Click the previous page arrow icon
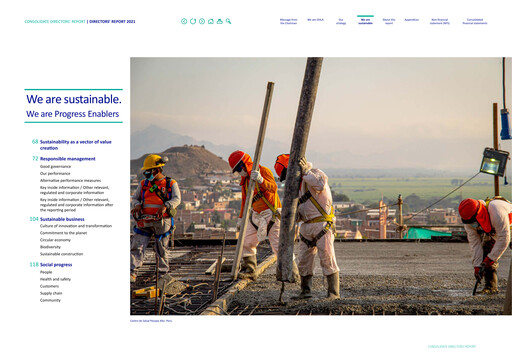The image size is (512, 362). [x=184, y=21]
